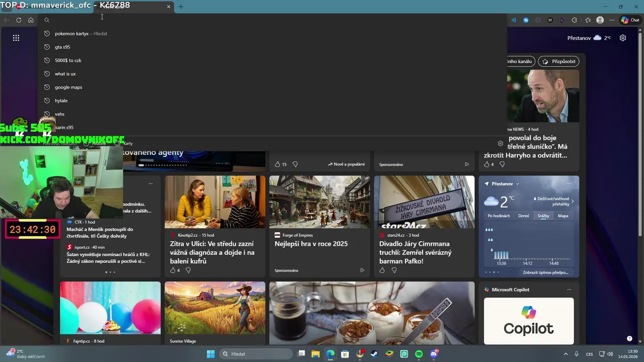The image size is (644, 362).
Task: Like the Zítra v Ulici article
Action: point(173,270)
